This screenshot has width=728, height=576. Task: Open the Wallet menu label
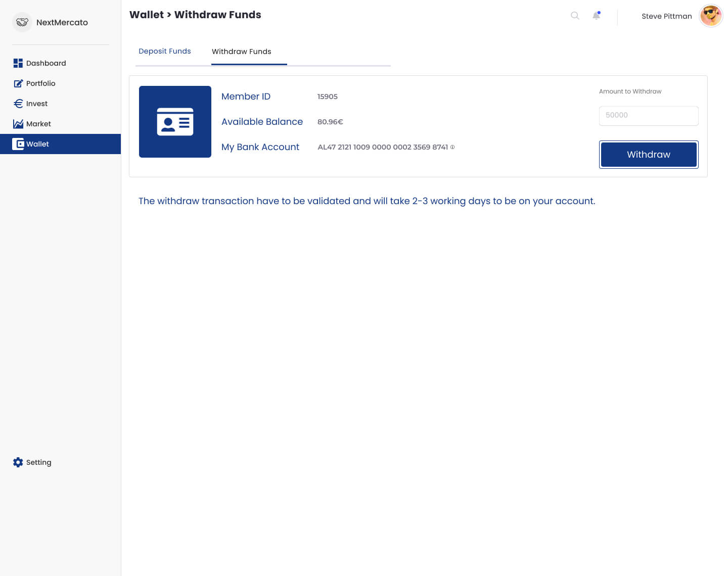(37, 144)
